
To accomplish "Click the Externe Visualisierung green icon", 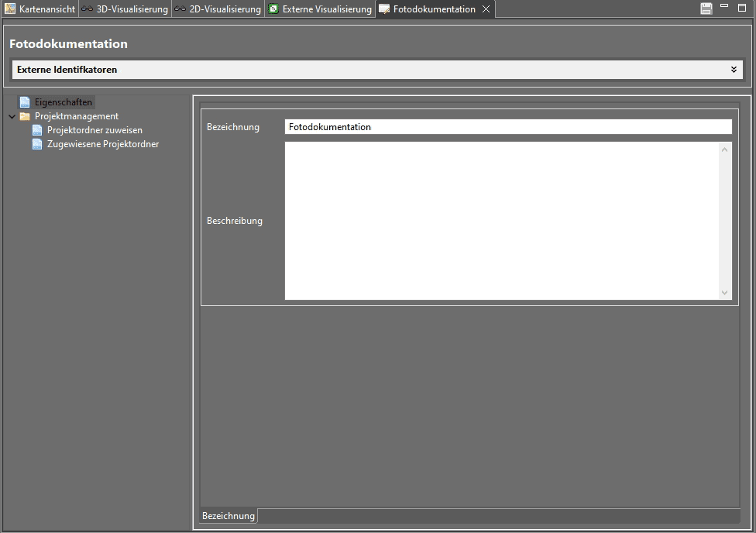I will [273, 9].
